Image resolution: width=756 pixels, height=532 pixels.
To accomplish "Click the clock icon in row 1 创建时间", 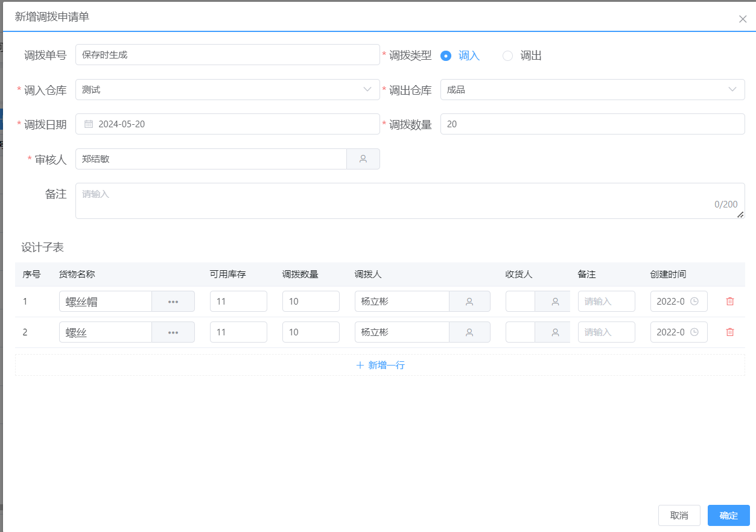I will 694,302.
